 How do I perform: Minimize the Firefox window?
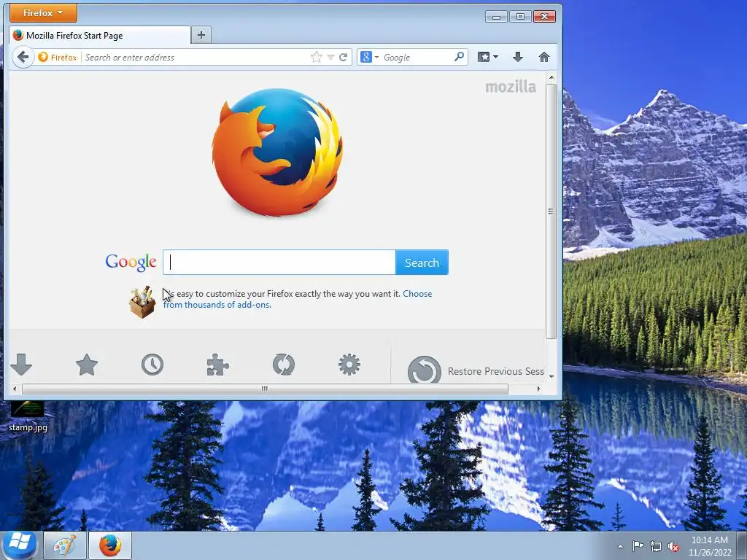pyautogui.click(x=496, y=17)
